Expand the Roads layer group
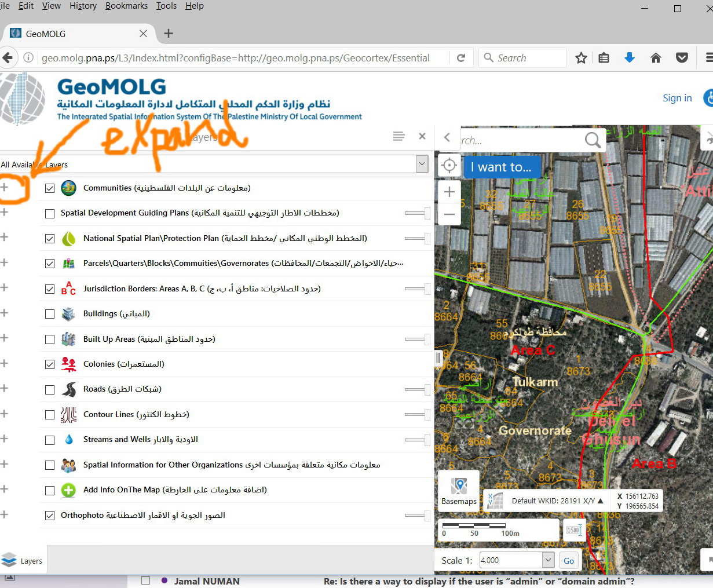The height and width of the screenshot is (588, 713). [4, 388]
